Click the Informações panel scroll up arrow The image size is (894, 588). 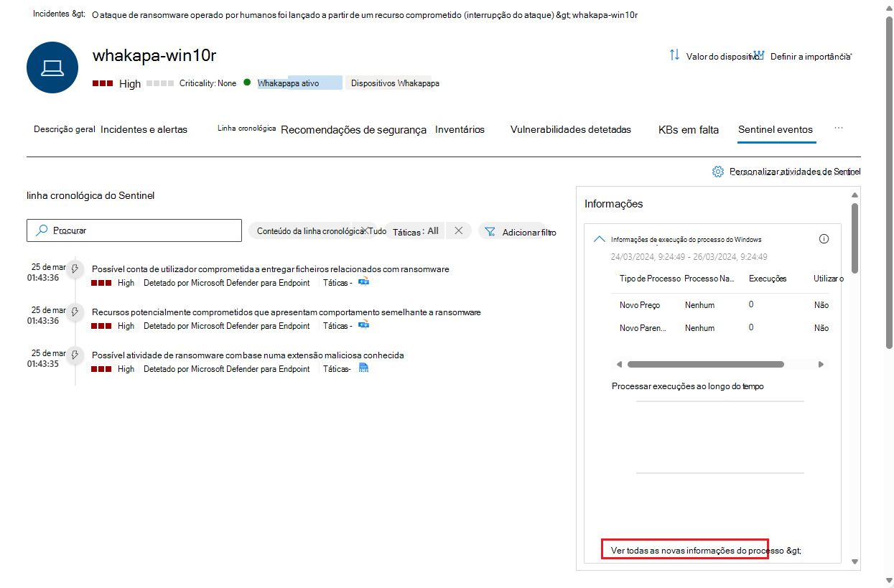pos(855,195)
